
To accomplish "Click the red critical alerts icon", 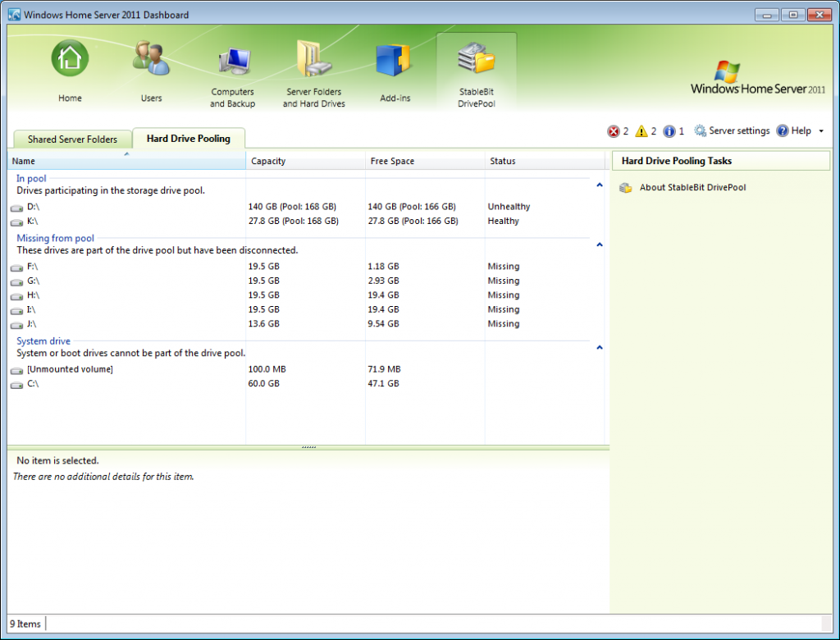I will (x=614, y=131).
